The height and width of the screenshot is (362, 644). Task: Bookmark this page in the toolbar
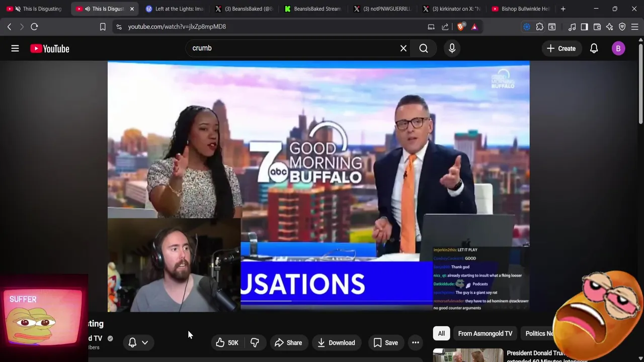coord(103,27)
